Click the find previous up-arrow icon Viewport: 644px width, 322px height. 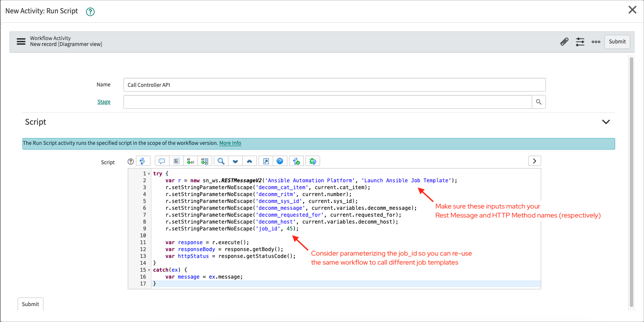click(x=250, y=161)
